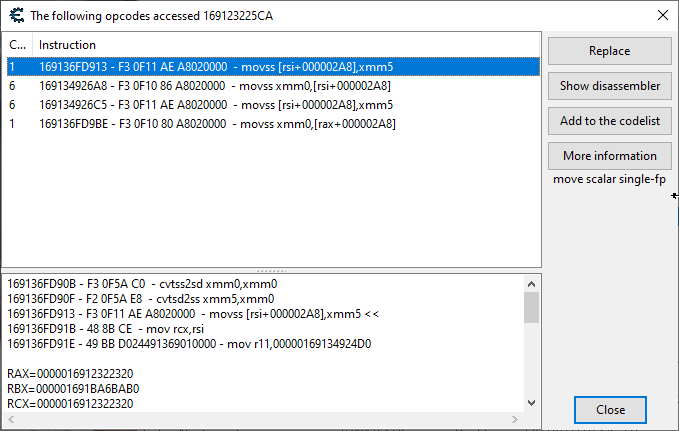679x431 pixels.
Task: Click the up arrow of the vertical scrollbar
Action: [x=531, y=284]
